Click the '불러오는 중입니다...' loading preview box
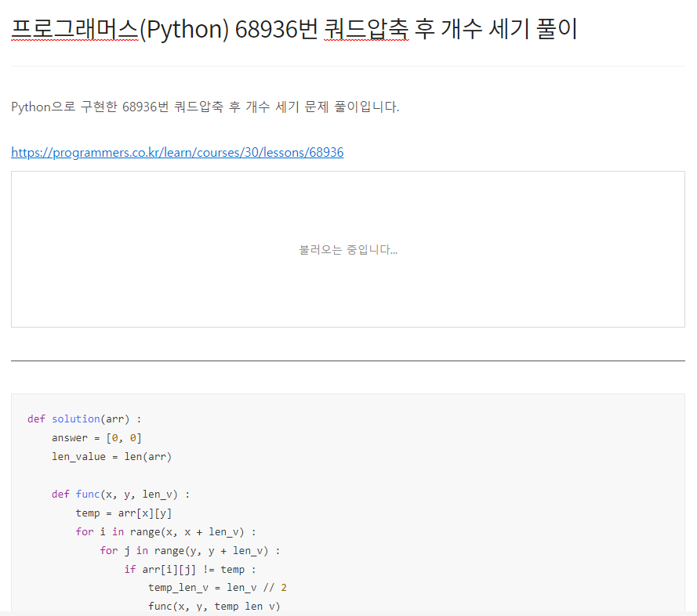Image resolution: width=697 pixels, height=616 pixels. (x=348, y=249)
